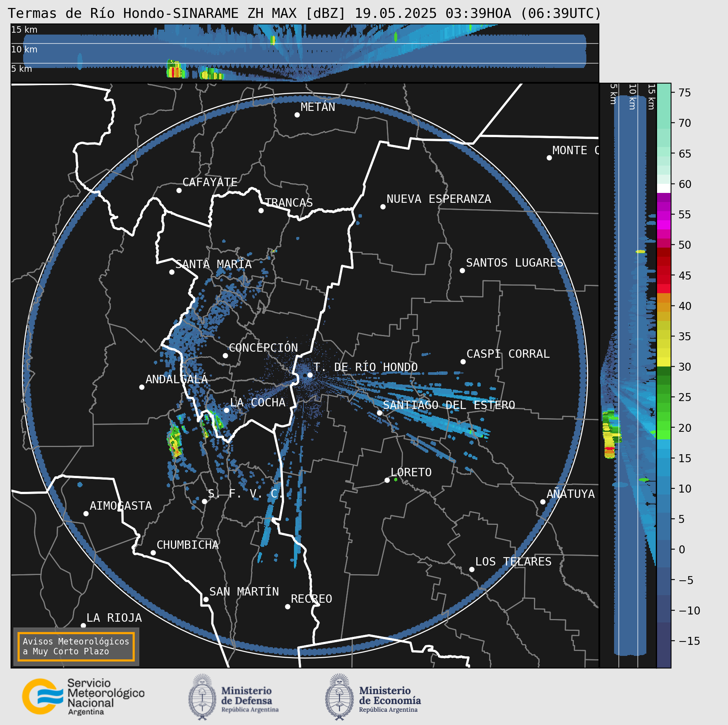This screenshot has height=725, width=728.
Task: Click the SANTA MARÍA label
Action: point(213,264)
